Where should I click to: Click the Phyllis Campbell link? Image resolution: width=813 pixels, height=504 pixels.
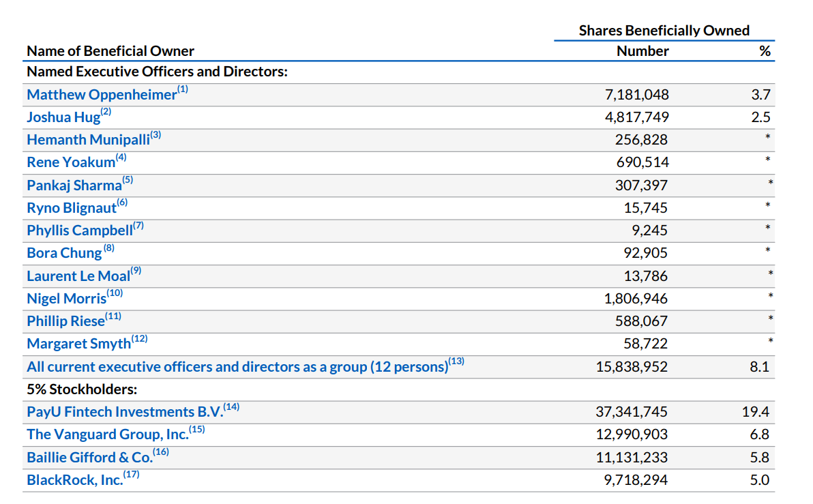[x=80, y=231]
